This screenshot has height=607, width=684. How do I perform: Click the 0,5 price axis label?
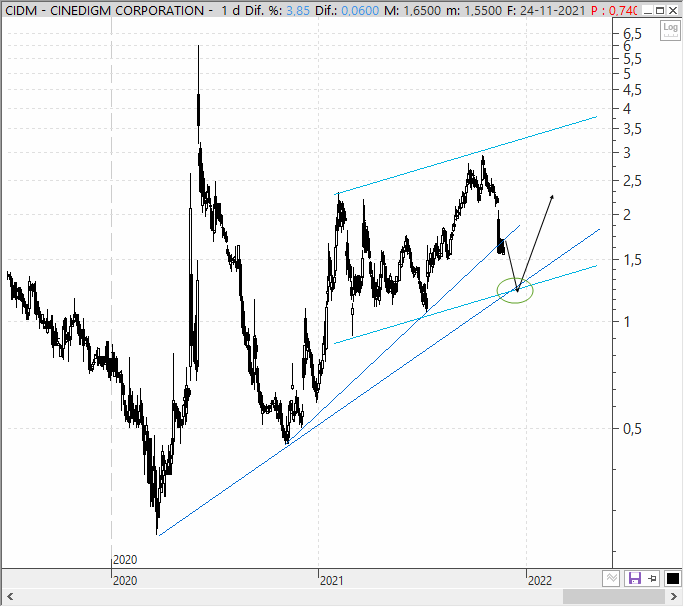633,429
